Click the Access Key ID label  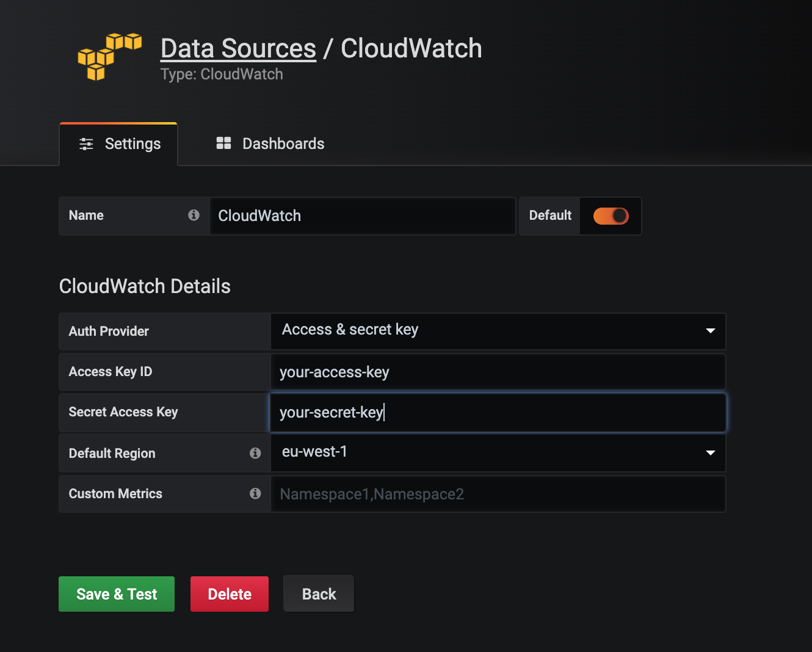point(111,372)
